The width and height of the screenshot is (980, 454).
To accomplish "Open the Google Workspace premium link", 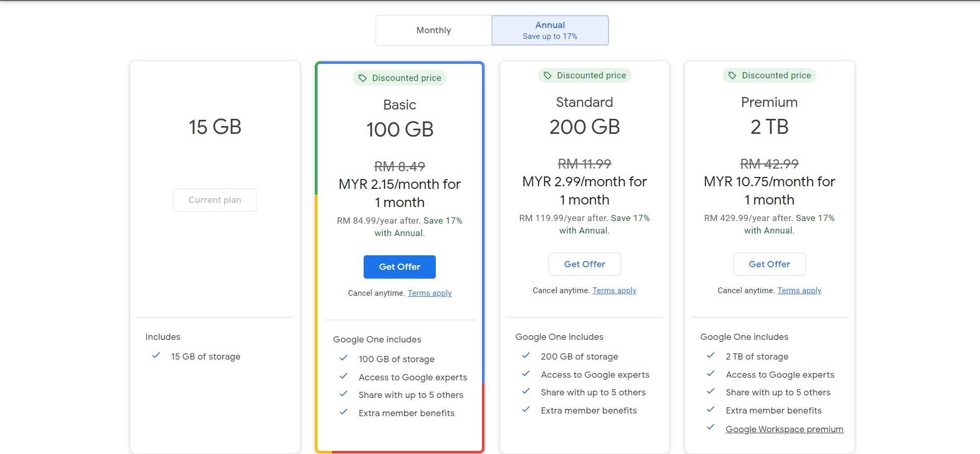I will tap(784, 429).
